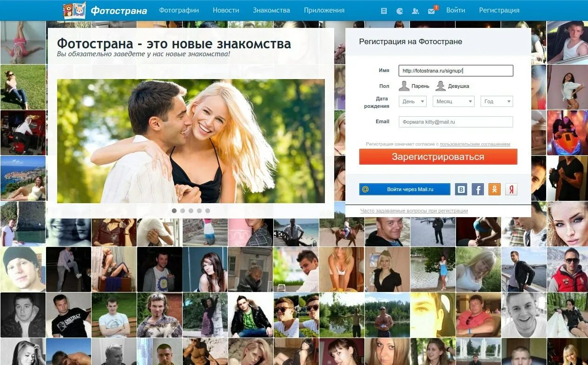Click the couple slideshow photo
The image size is (588, 365).
191,141
